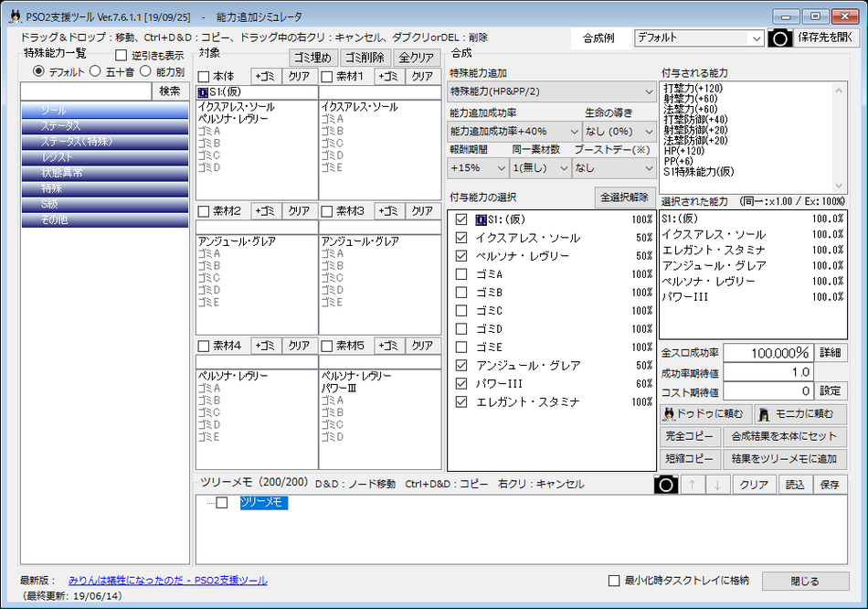
Task: Open the 生命の導き なし(0%) dropdown
Action: 619,132
